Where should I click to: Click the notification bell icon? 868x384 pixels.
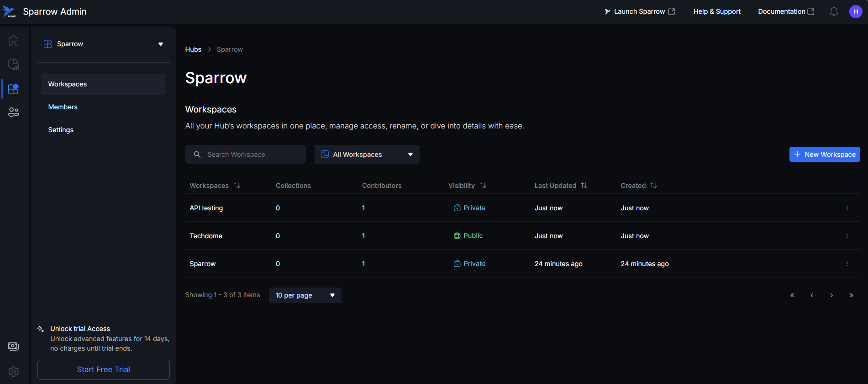click(x=834, y=11)
